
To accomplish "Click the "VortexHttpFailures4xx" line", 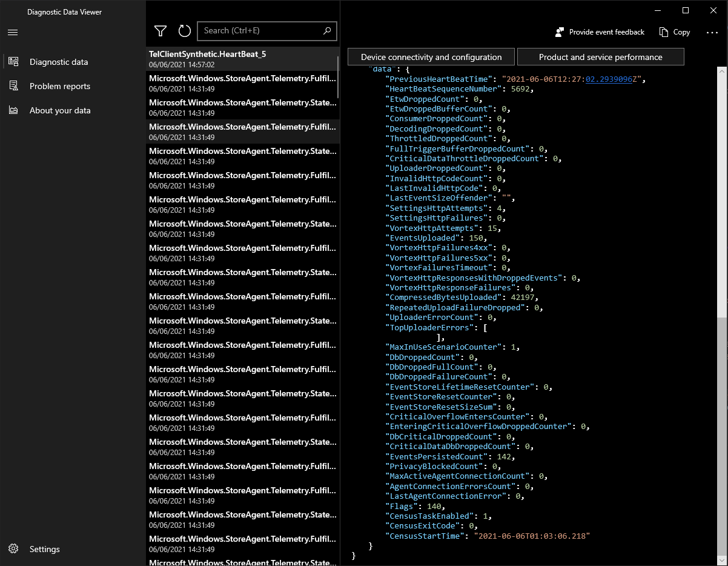I will click(448, 248).
